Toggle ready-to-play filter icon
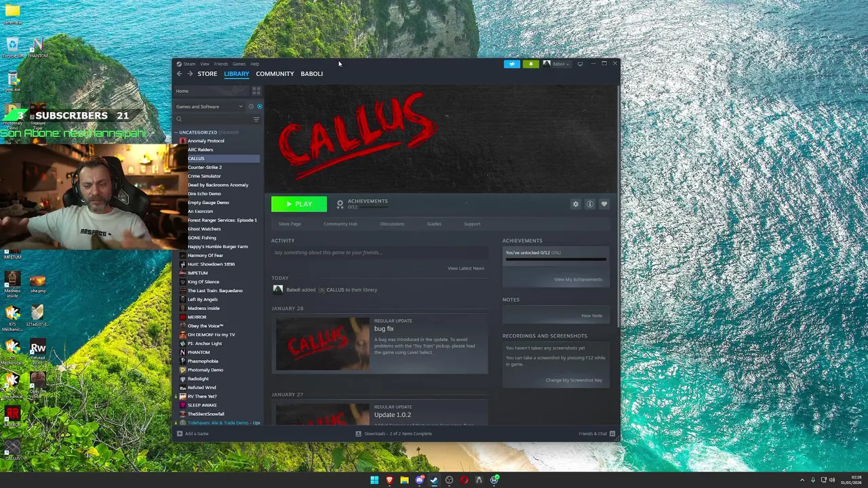This screenshot has height=488, width=868. pyautogui.click(x=260, y=106)
